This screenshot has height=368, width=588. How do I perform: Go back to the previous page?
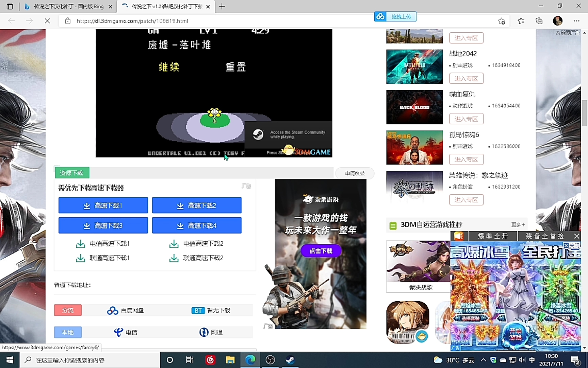pos(12,21)
